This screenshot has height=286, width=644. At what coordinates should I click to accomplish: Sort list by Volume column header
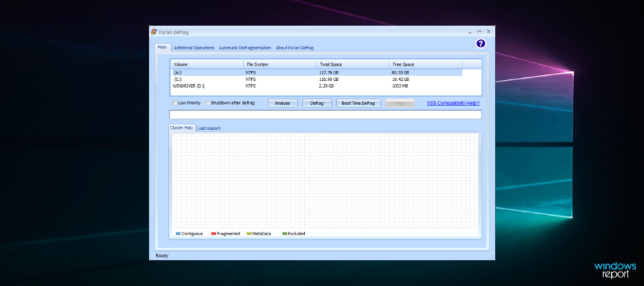(207, 64)
